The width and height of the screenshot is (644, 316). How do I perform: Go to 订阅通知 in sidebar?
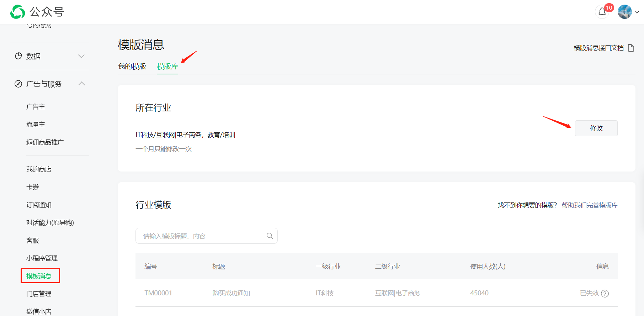coord(39,205)
